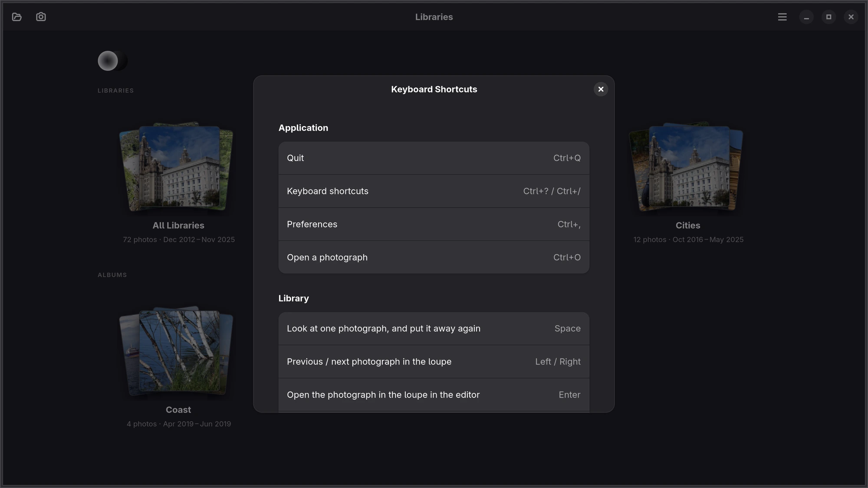
Task: Close the Libraries window
Action: point(851,17)
